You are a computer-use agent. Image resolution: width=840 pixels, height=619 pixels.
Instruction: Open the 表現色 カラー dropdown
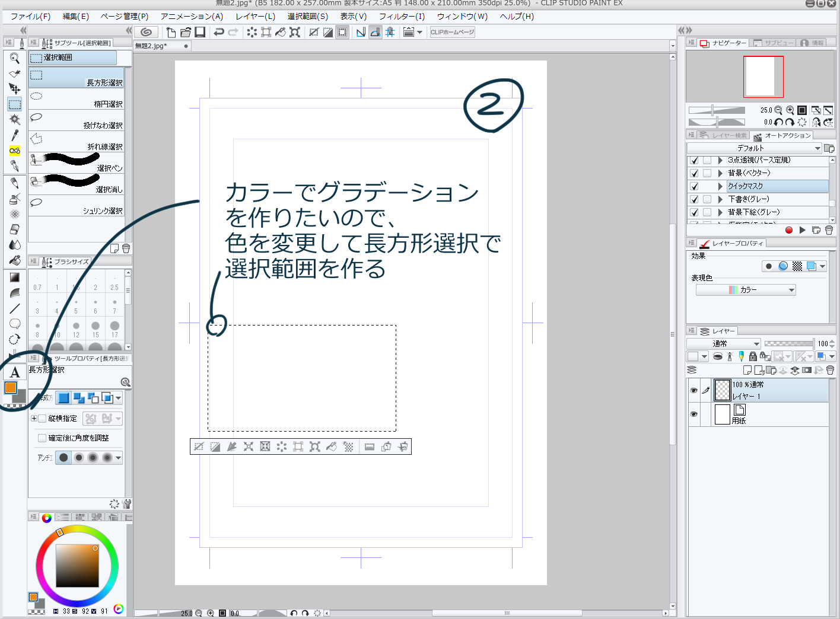746,290
